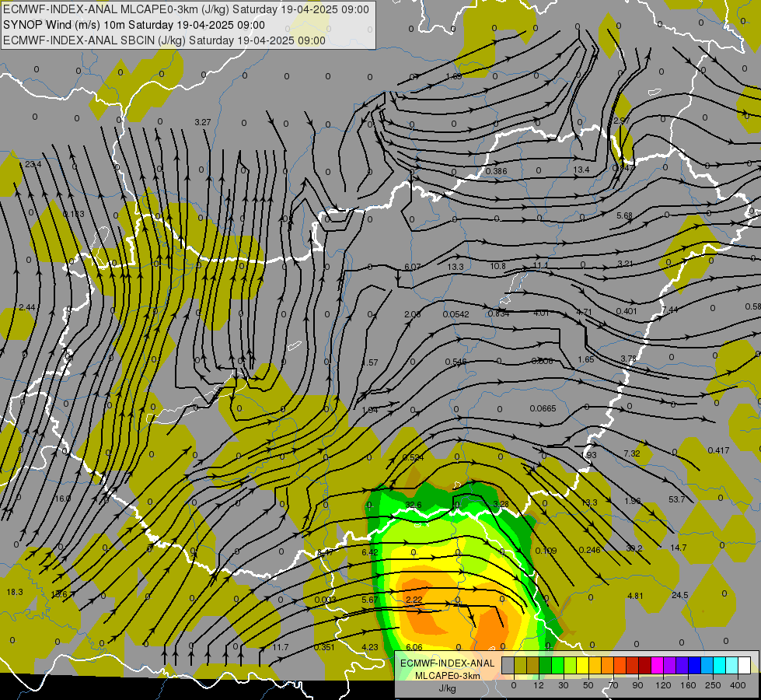Click the 3.27 value near the top
Screen dimensions: 761x700
[203, 122]
